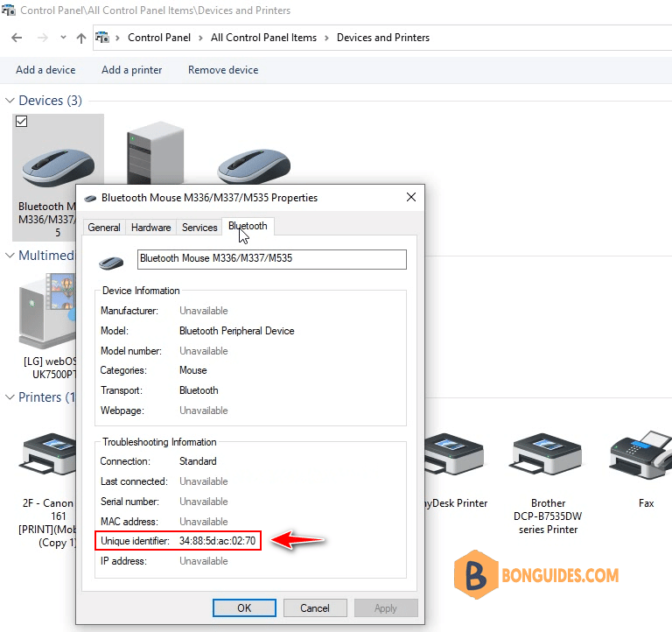Switch to the Services tab

click(x=199, y=228)
